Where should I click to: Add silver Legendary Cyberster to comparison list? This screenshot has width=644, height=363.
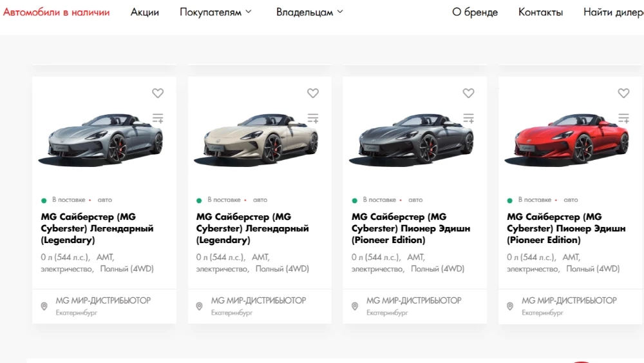(158, 119)
